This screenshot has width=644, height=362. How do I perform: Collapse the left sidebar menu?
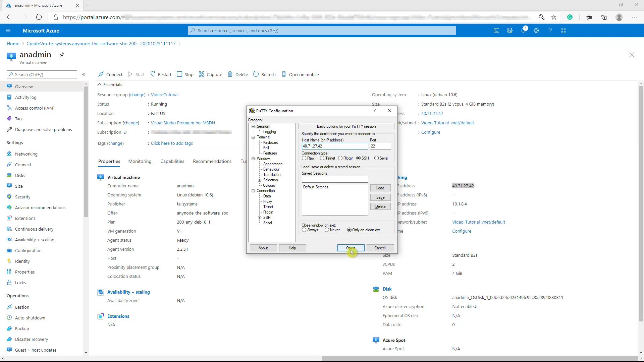84,74
